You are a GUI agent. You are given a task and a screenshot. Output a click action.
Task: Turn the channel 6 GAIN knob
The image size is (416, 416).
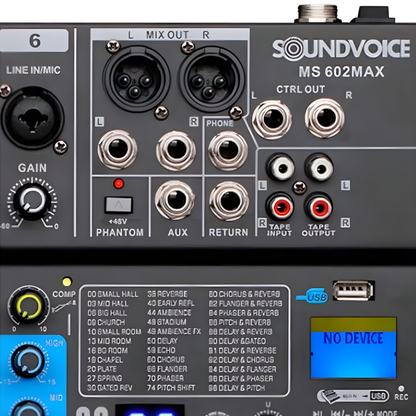click(x=32, y=201)
